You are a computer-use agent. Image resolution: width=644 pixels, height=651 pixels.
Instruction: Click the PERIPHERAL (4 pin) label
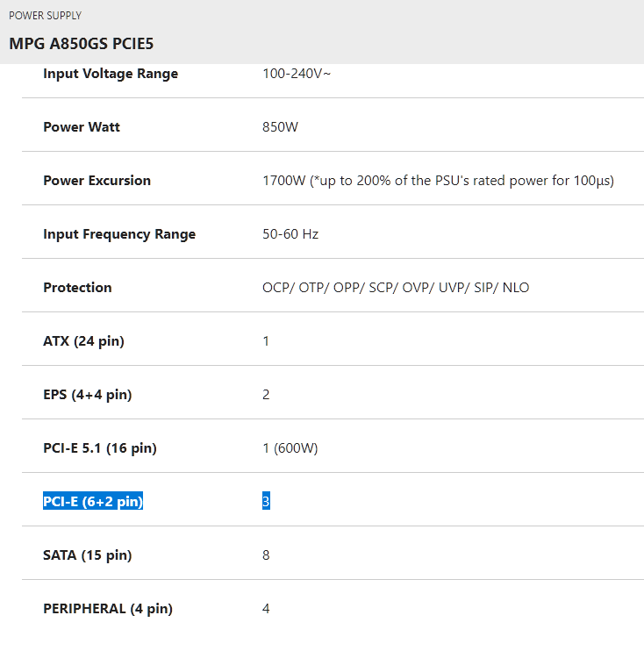[x=108, y=609]
